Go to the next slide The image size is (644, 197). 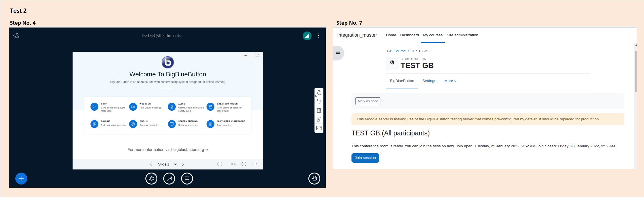(x=183, y=164)
